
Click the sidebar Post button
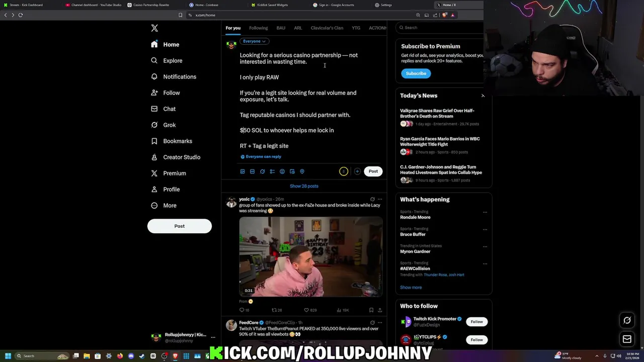(180, 226)
